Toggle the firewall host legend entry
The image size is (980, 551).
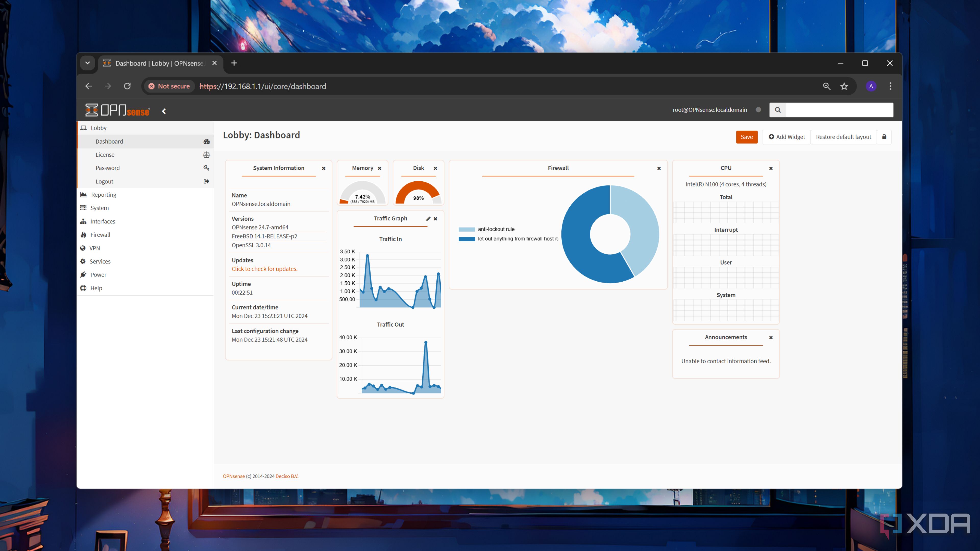point(510,239)
